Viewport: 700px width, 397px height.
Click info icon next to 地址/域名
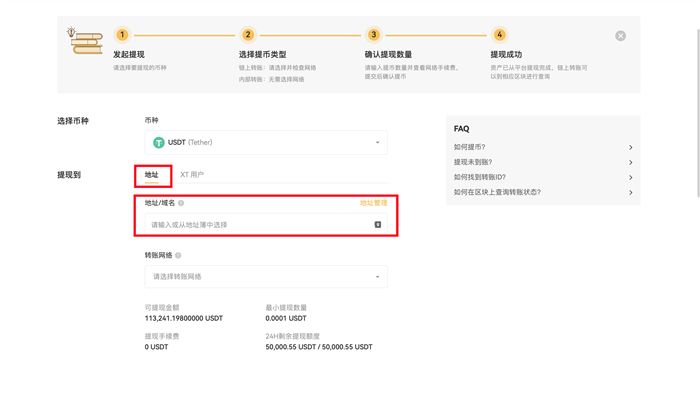click(x=181, y=203)
